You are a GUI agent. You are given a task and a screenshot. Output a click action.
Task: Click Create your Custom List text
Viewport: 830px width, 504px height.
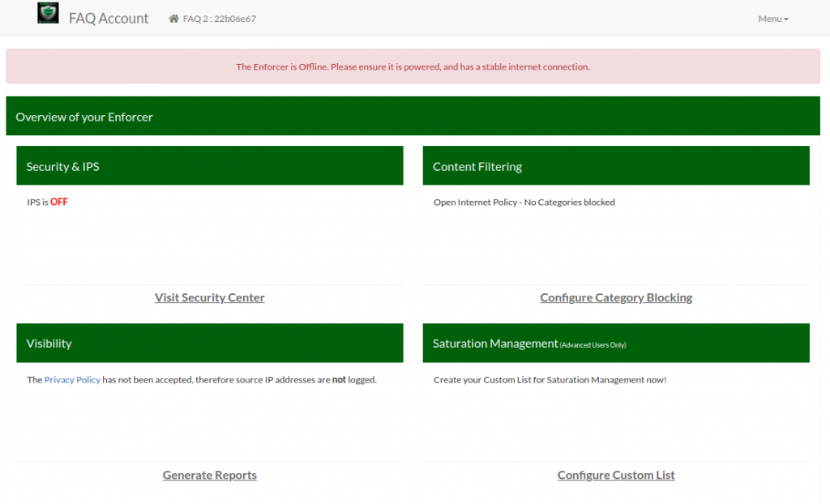pyautogui.click(x=550, y=379)
